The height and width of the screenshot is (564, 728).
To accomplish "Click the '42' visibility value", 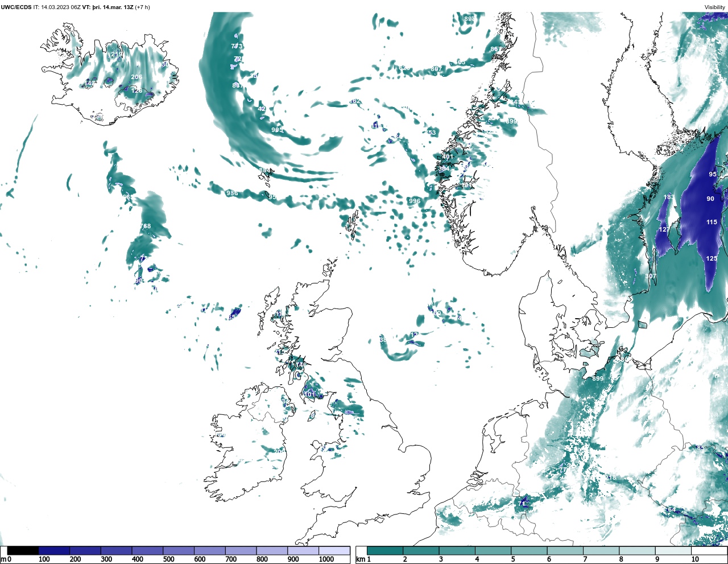I will tap(262, 109).
